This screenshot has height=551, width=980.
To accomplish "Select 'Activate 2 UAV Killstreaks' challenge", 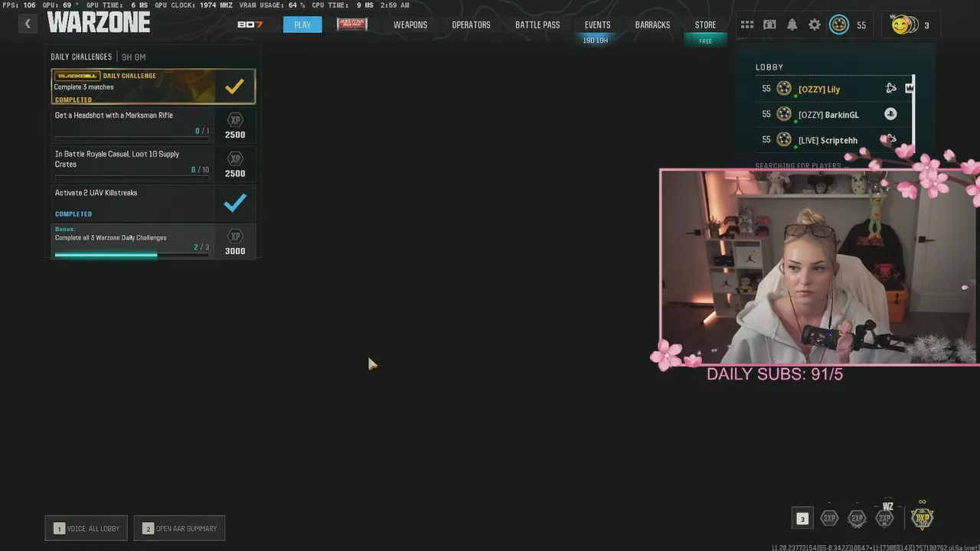I will [x=153, y=203].
